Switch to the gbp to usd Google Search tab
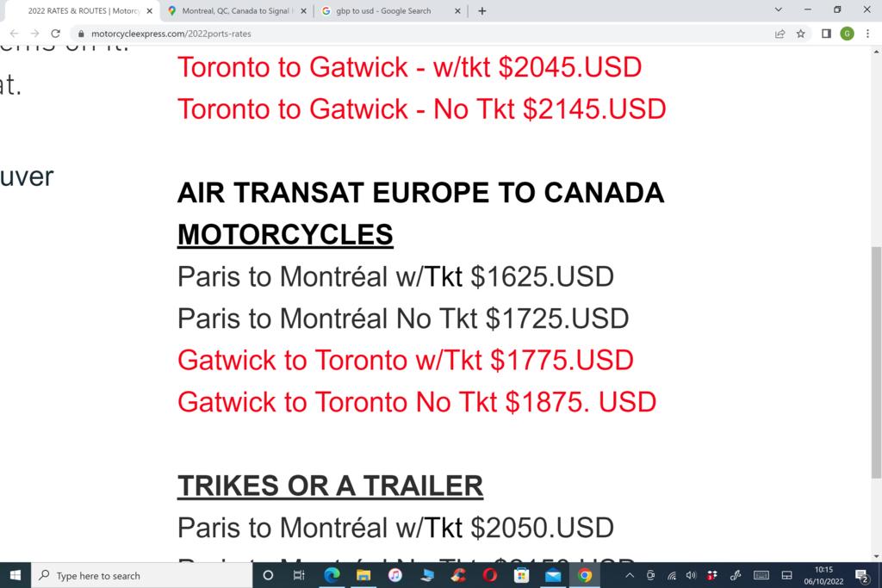The image size is (882, 588). 384,10
